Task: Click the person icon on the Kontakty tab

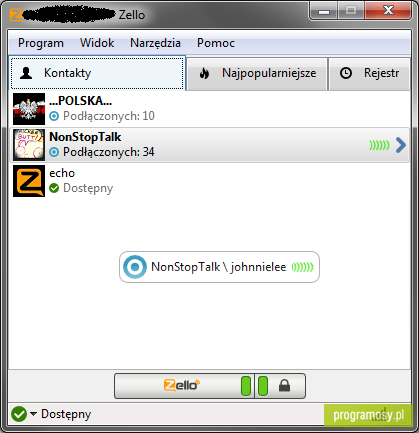Action: point(26,73)
